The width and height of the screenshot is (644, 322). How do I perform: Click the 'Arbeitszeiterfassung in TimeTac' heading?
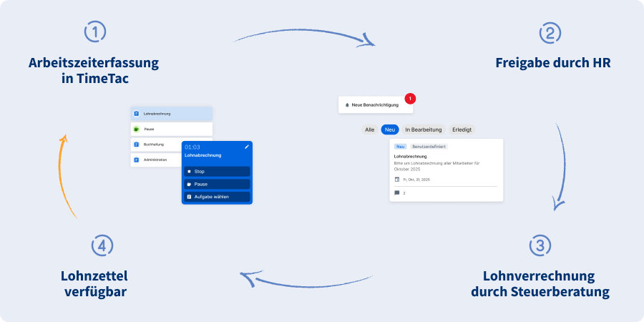94,71
